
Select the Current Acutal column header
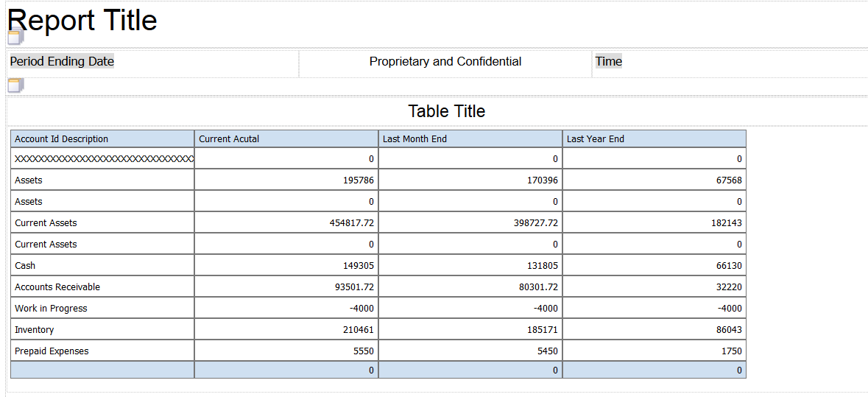coord(286,139)
